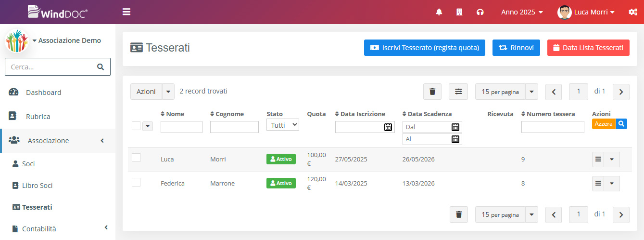644x240 pixels.
Task: Go to Dashboard in the sidebar
Action: (x=43, y=93)
